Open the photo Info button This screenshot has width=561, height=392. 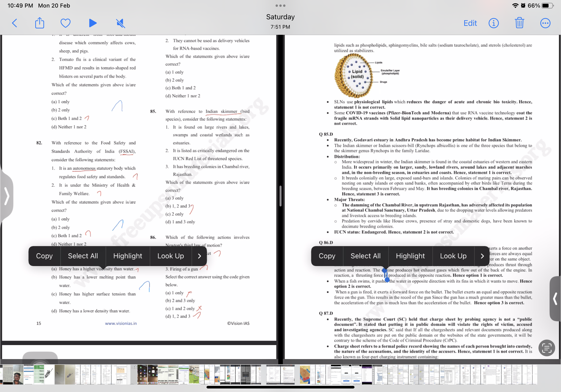click(493, 23)
